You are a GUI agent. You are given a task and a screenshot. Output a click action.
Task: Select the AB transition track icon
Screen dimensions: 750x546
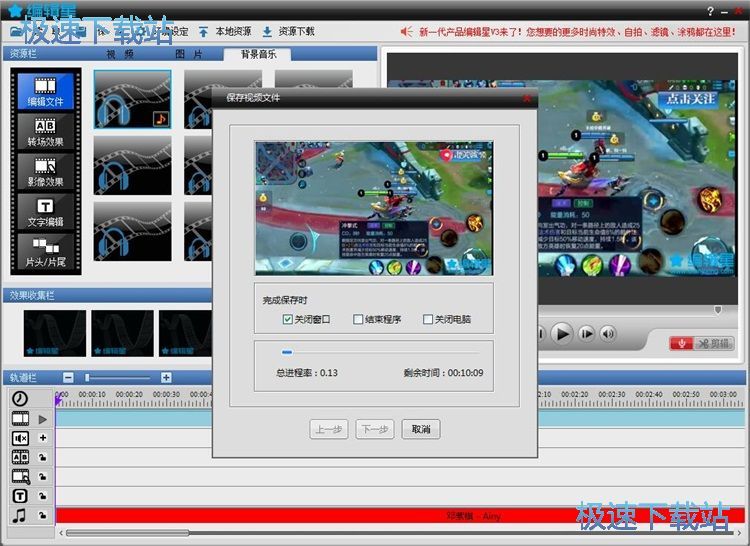[20, 457]
